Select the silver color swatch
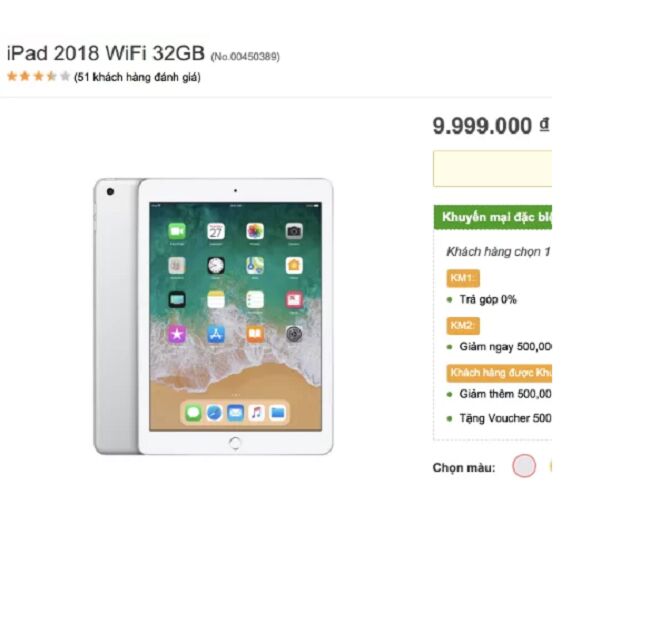The width and height of the screenshot is (650, 623). coord(524,465)
